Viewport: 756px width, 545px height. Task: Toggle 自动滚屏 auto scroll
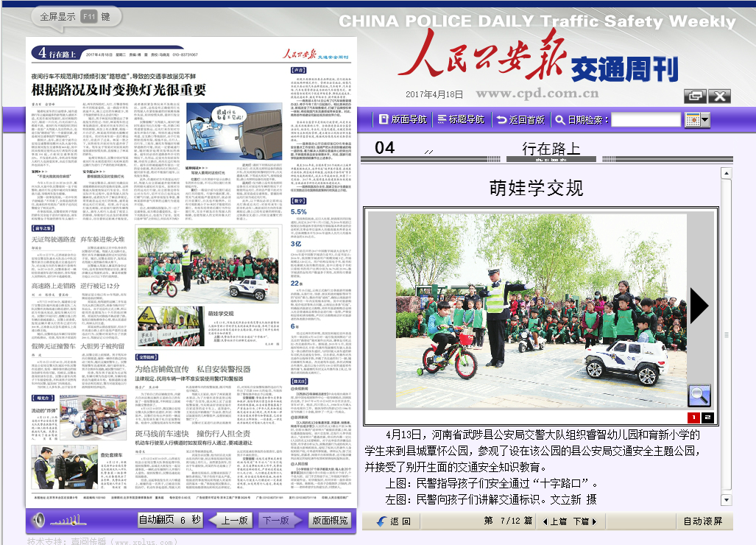click(702, 521)
